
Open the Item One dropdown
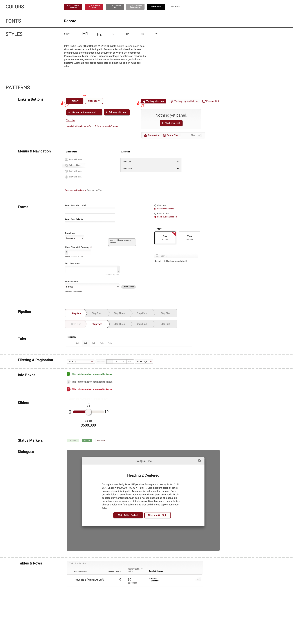point(74,238)
